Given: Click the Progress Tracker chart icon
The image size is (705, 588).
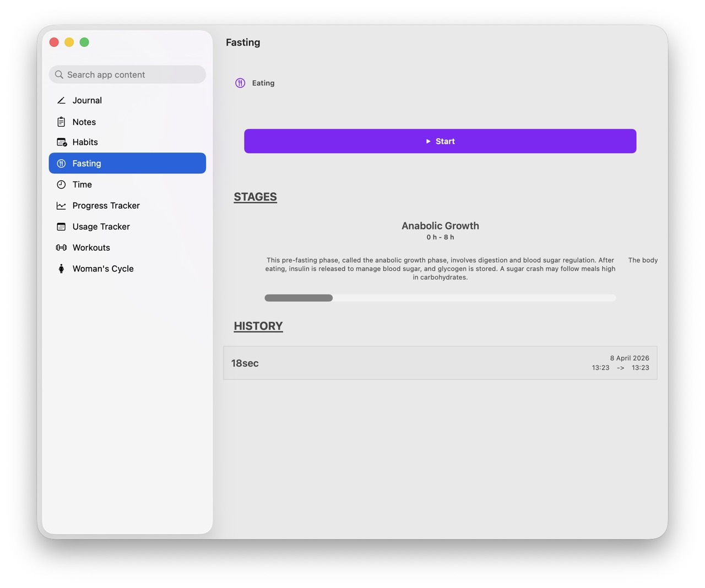Looking at the screenshot, I should point(61,205).
